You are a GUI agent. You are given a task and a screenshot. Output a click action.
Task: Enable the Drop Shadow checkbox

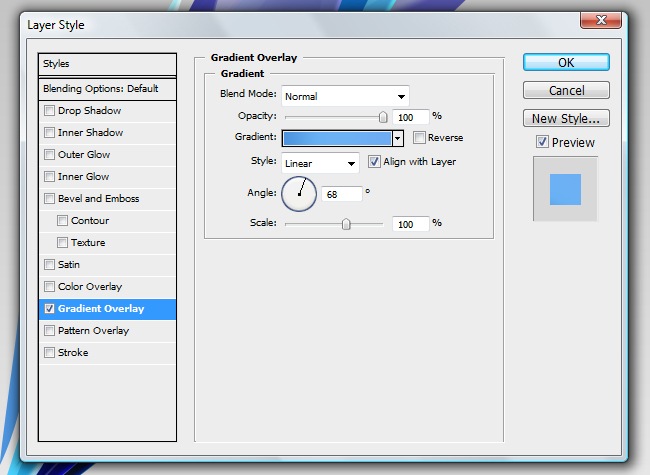click(50, 111)
